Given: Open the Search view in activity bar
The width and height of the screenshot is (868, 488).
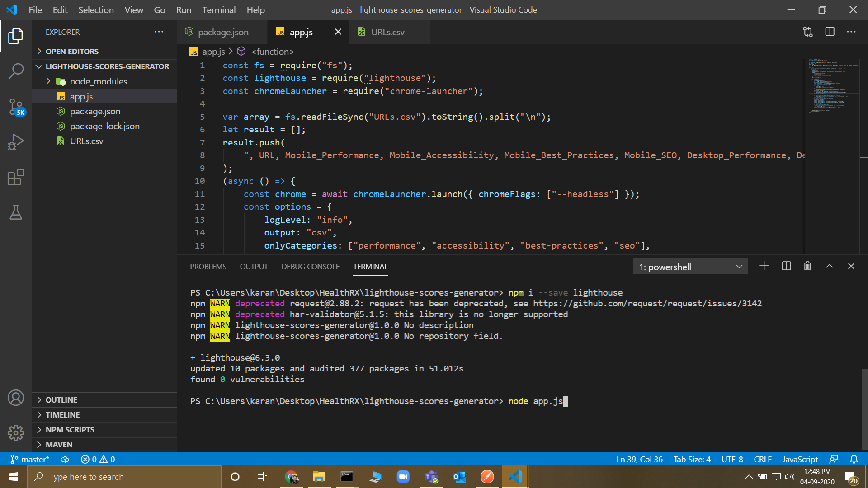Looking at the screenshot, I should coord(16,71).
